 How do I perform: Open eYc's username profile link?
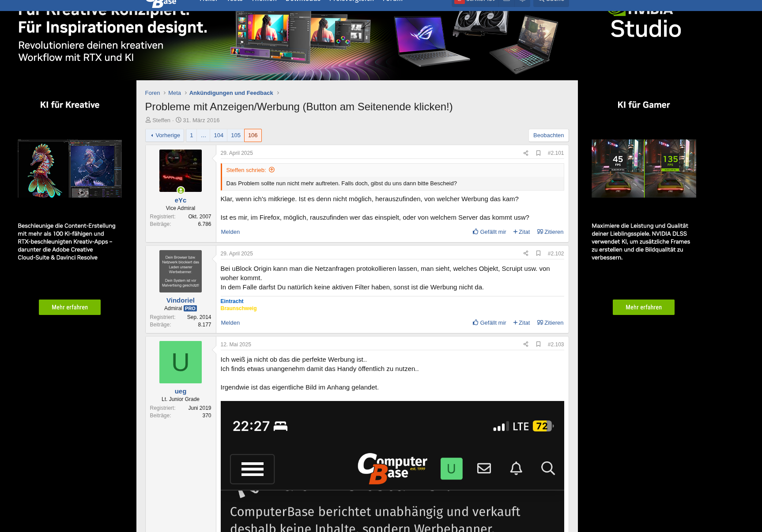tap(181, 200)
